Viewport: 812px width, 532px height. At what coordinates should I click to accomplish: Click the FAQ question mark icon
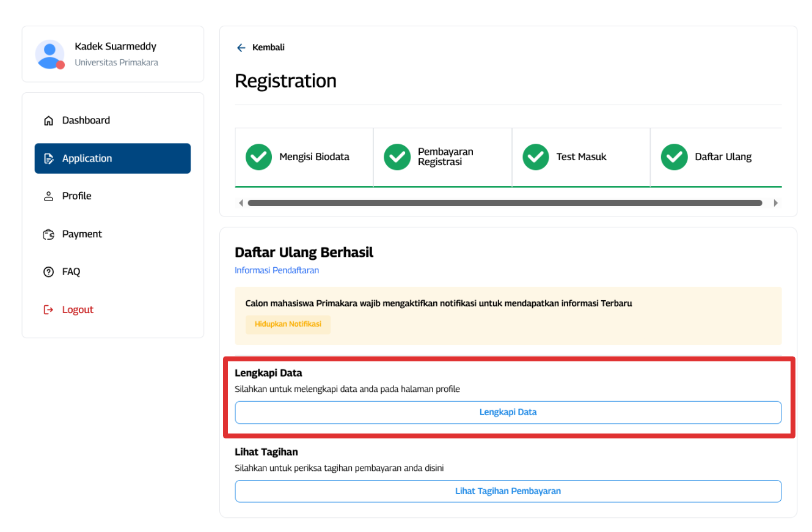(49, 272)
